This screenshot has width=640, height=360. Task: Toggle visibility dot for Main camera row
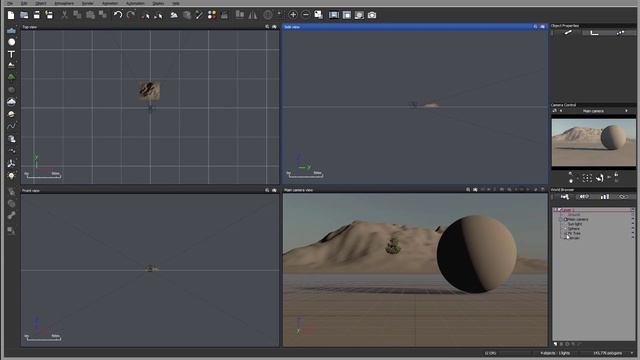[633, 220]
